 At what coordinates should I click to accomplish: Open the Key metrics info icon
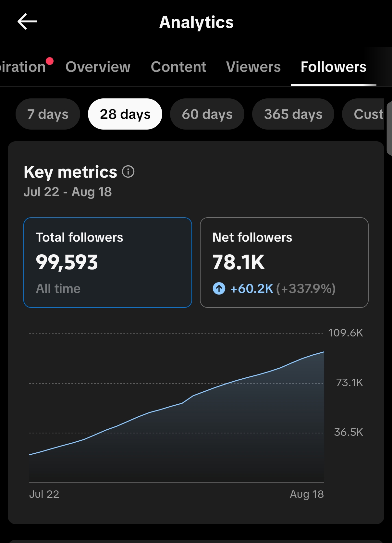coord(128,171)
